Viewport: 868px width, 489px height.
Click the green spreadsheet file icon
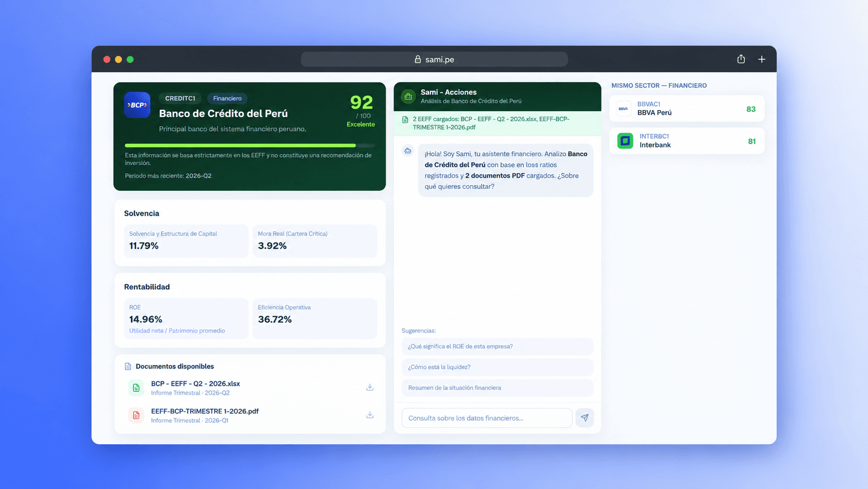(136, 388)
